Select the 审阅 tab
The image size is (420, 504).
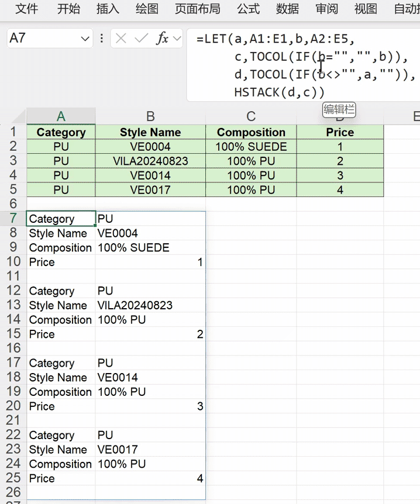click(x=326, y=9)
